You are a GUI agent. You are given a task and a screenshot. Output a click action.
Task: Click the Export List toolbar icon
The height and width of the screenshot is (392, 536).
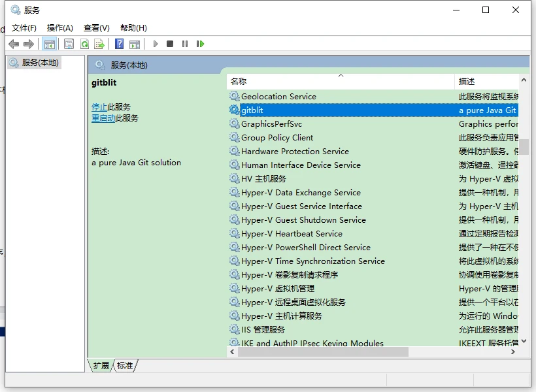[x=99, y=44]
